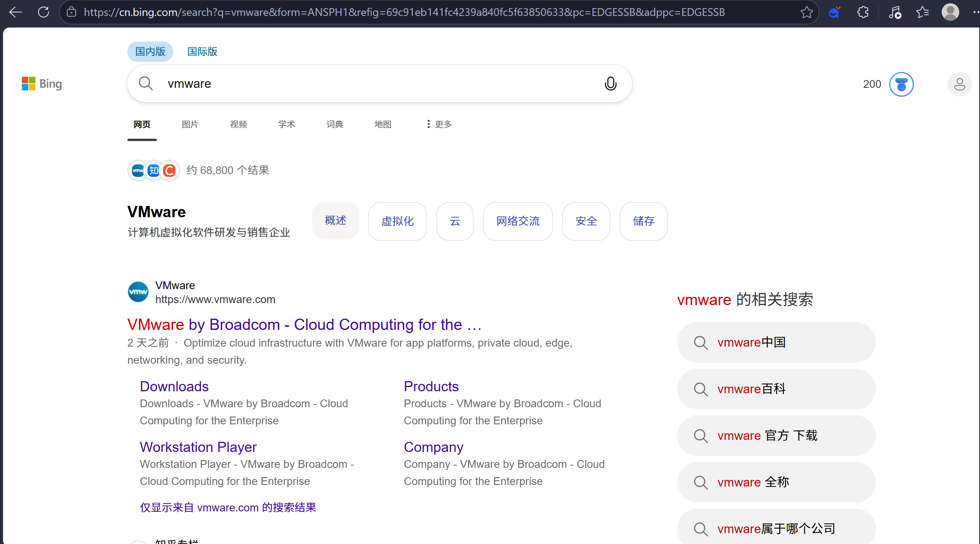Open Bing rewards medal icon

click(901, 84)
